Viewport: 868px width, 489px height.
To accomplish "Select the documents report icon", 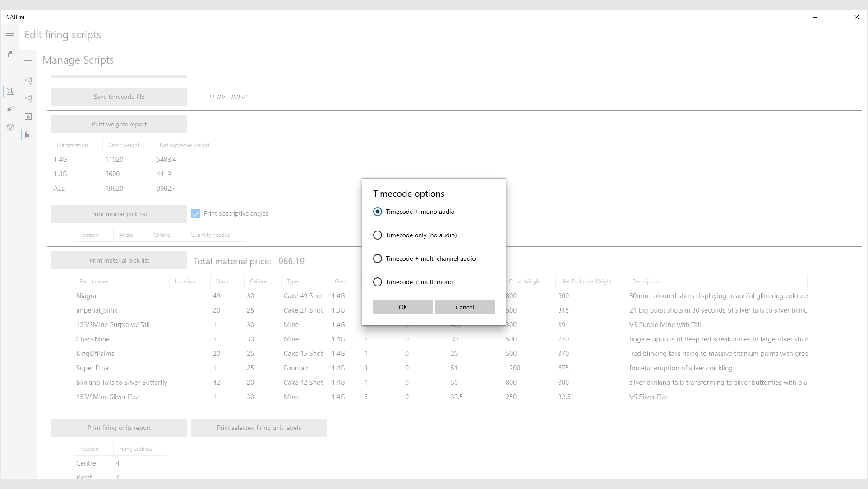I will tap(28, 134).
